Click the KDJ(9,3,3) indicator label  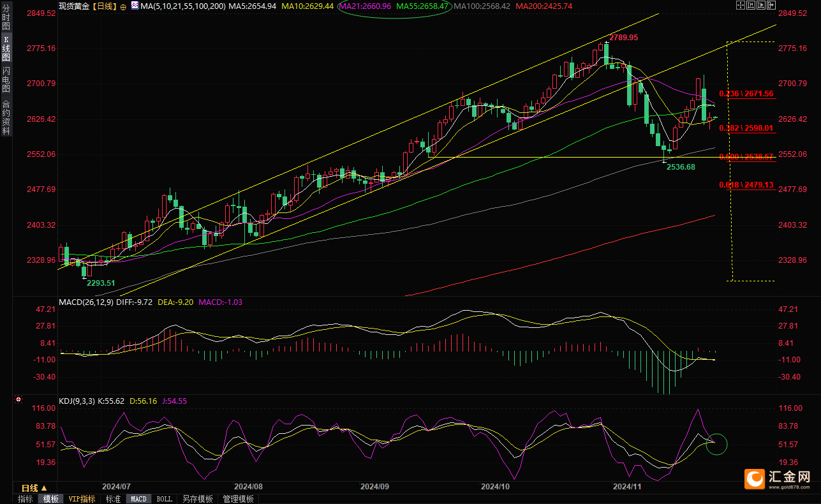[77, 401]
